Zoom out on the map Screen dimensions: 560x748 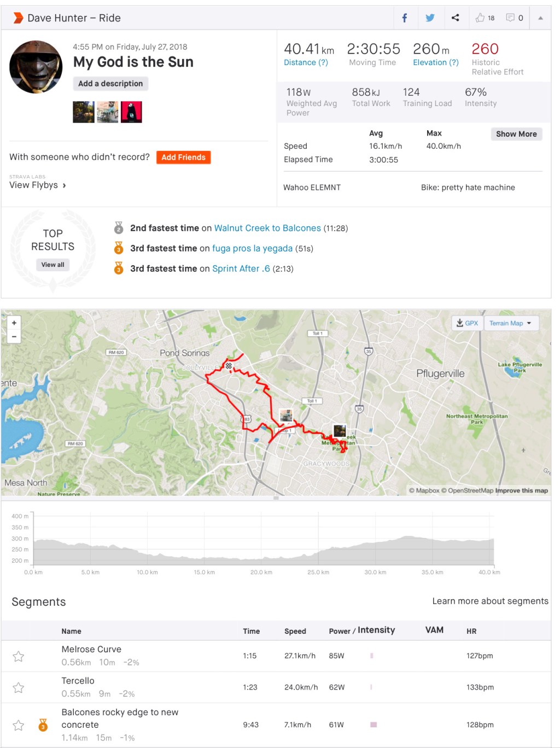14,336
